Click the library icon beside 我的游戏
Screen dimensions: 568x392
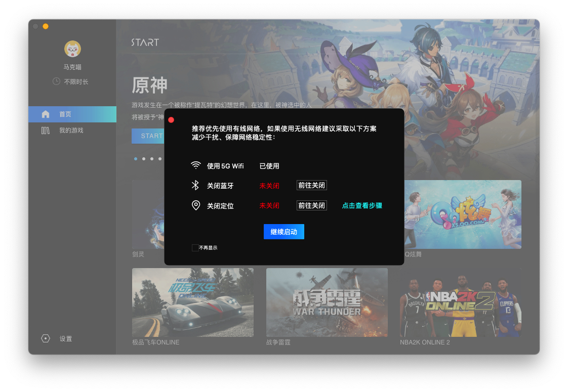(46, 130)
